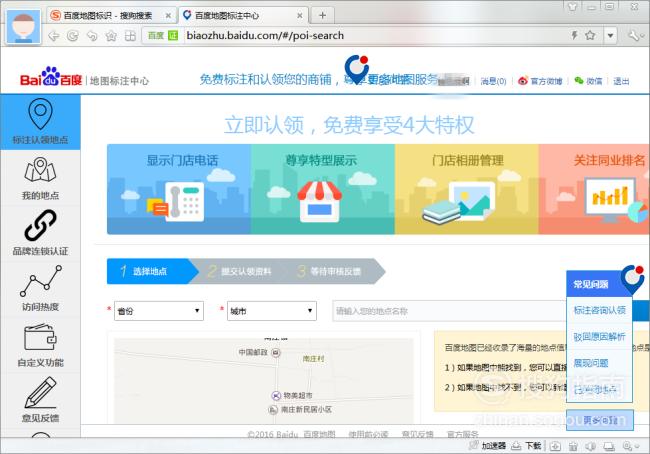Click the 物美超市 marker on map

276,396
